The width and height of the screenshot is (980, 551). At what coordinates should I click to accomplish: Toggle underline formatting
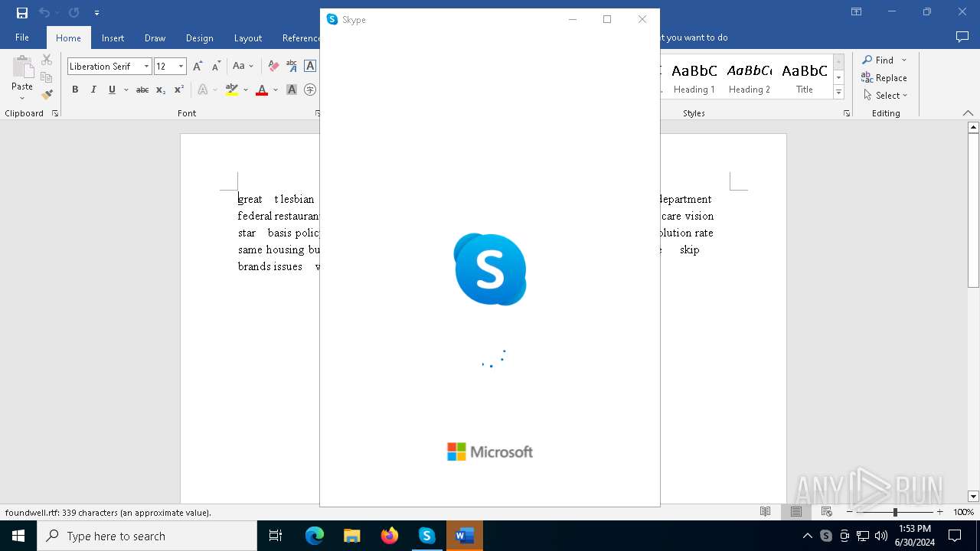[x=112, y=90]
